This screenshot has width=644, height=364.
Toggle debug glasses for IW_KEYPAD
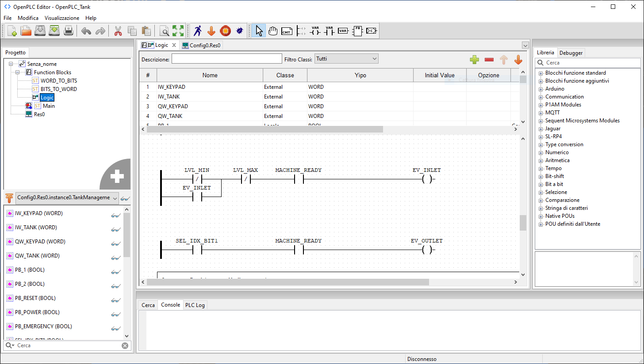[x=116, y=215]
